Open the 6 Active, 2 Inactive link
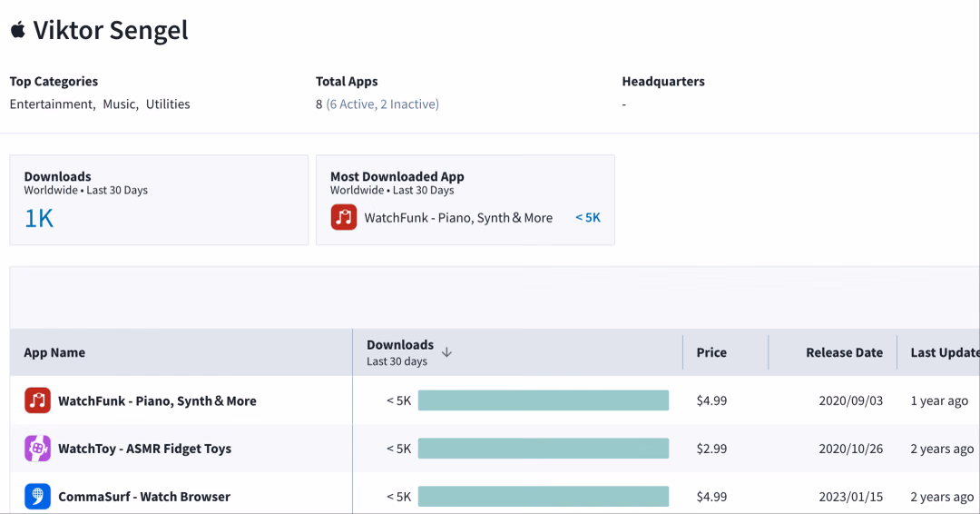This screenshot has width=980, height=514. click(383, 104)
